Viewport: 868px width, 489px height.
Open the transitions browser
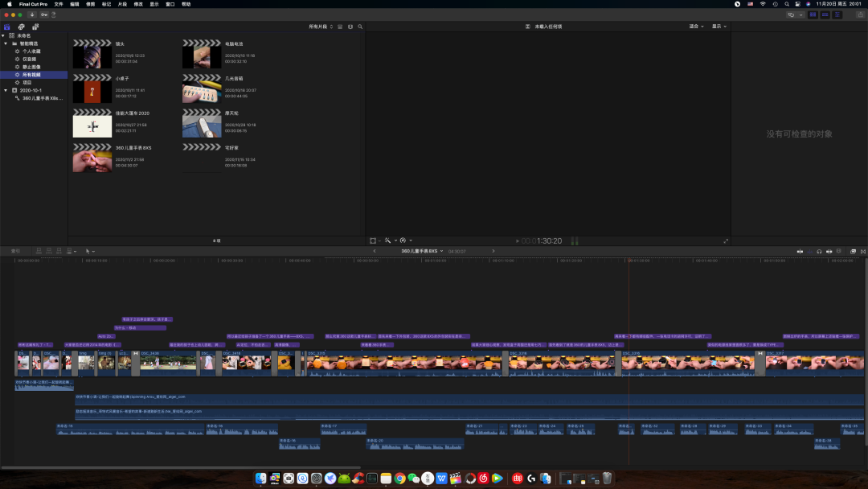tap(863, 252)
